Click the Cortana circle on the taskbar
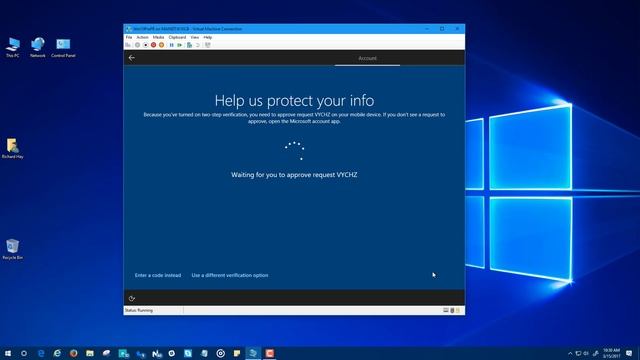Viewport: 640px width, 360px height. (24, 353)
